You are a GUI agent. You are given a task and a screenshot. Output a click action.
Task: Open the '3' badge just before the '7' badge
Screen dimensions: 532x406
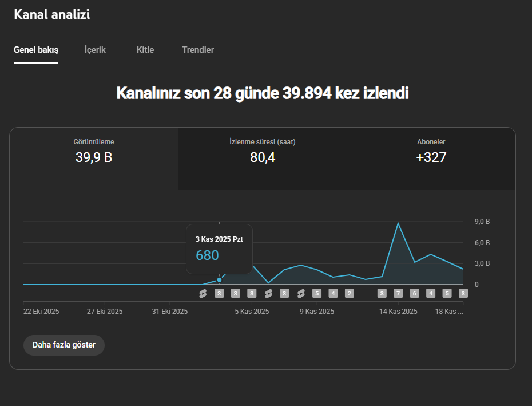tap(382, 294)
